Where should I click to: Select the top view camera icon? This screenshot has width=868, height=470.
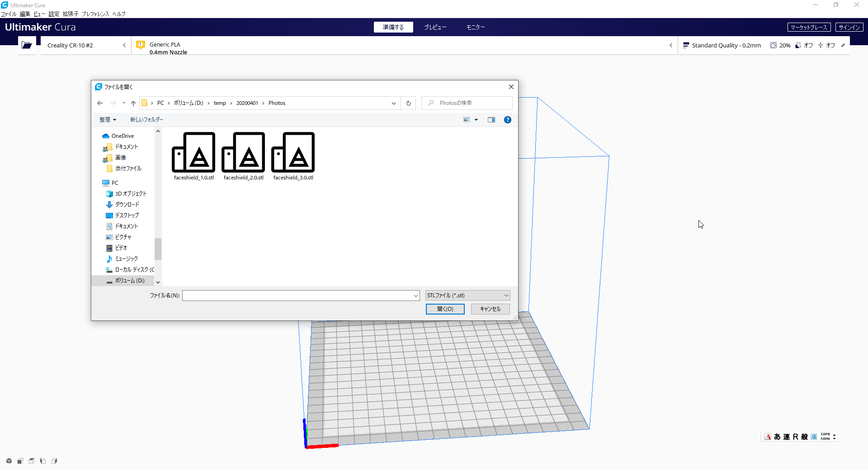32,461
